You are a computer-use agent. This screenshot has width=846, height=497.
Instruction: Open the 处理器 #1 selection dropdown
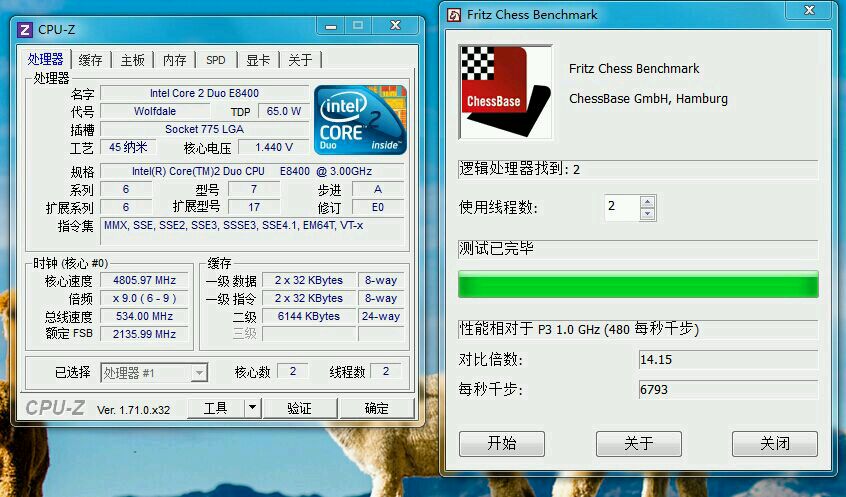pos(154,372)
